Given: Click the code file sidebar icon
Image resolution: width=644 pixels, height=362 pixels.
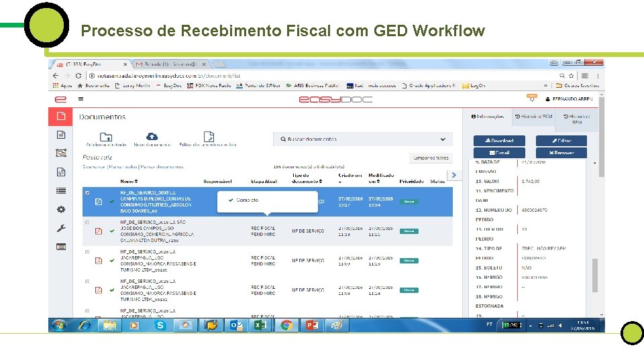Looking at the screenshot, I should point(61,172).
